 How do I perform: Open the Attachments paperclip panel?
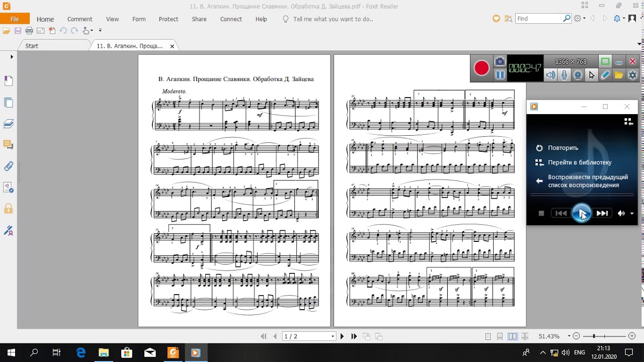tap(8, 166)
